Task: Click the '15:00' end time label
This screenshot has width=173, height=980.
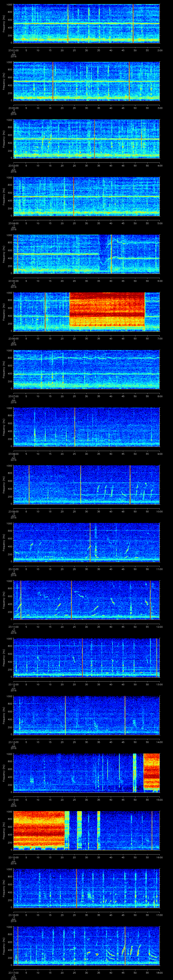Action: click(x=159, y=800)
